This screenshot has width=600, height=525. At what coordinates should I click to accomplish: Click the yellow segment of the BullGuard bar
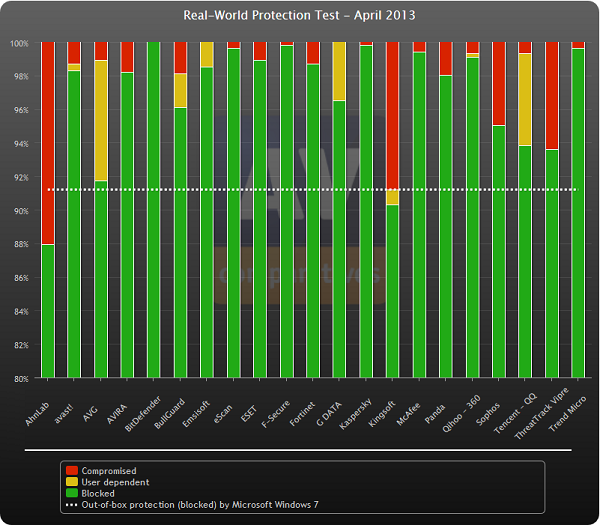pyautogui.click(x=180, y=90)
